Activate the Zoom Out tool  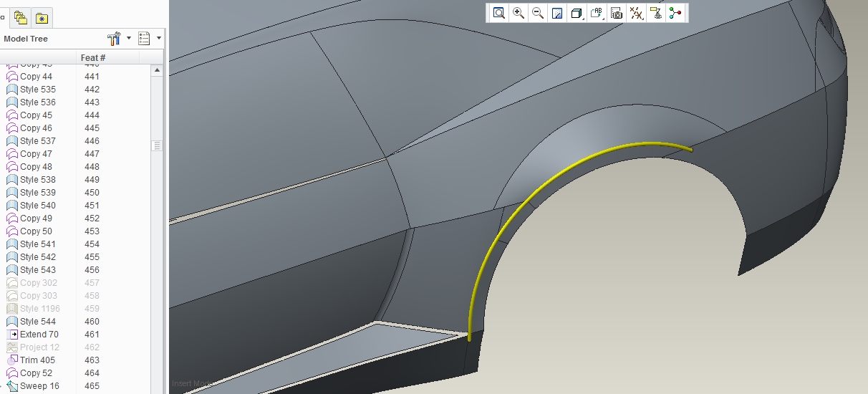point(538,13)
